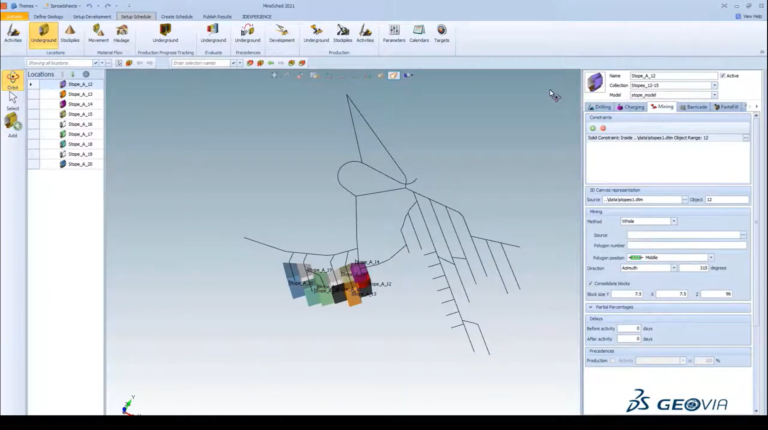
Task: Click the Add location icon
Action: 13,125
